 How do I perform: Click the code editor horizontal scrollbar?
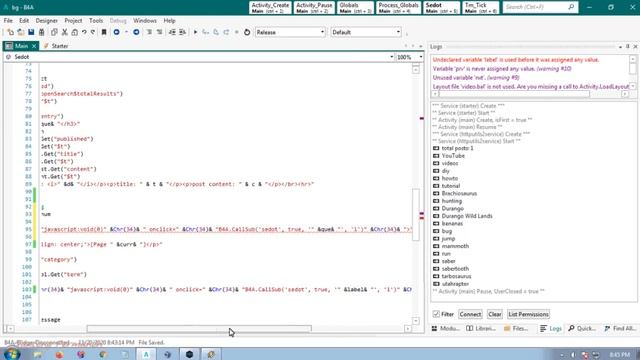[199, 329]
